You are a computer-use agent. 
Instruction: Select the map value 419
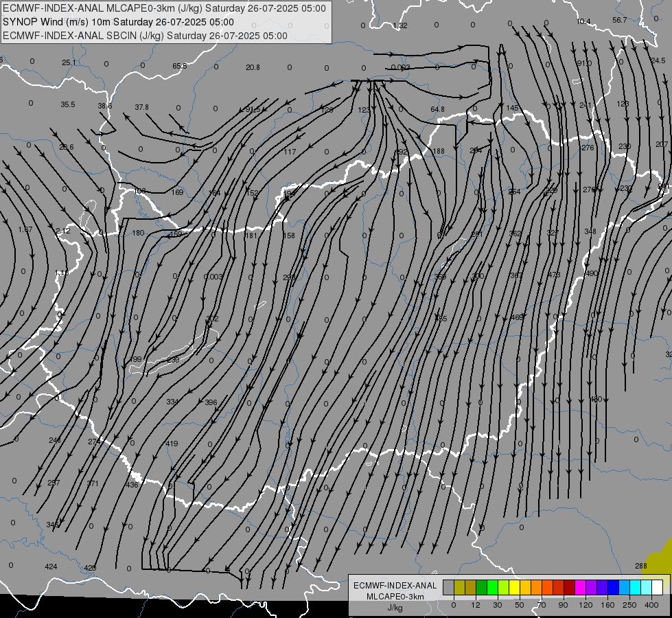coord(172,444)
